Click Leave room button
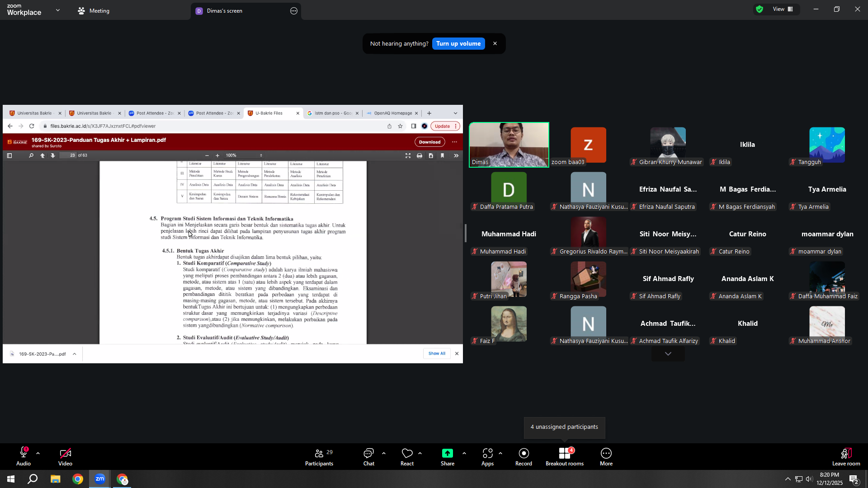The width and height of the screenshot is (868, 488). click(846, 456)
